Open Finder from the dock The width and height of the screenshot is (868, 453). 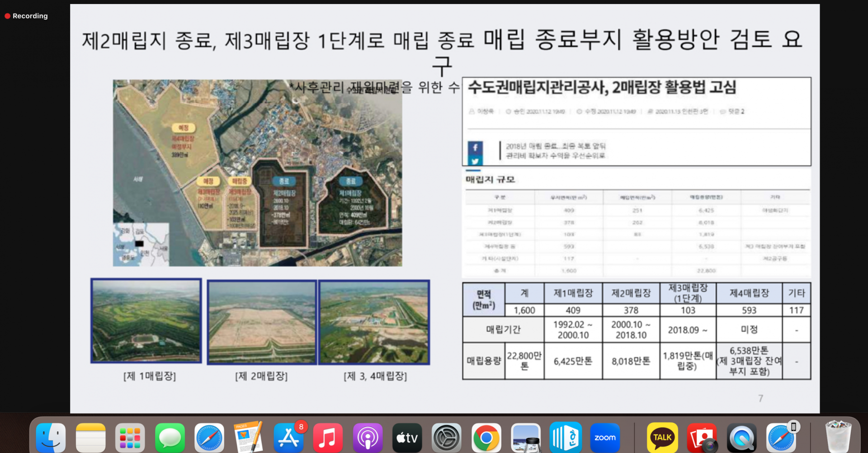point(51,438)
